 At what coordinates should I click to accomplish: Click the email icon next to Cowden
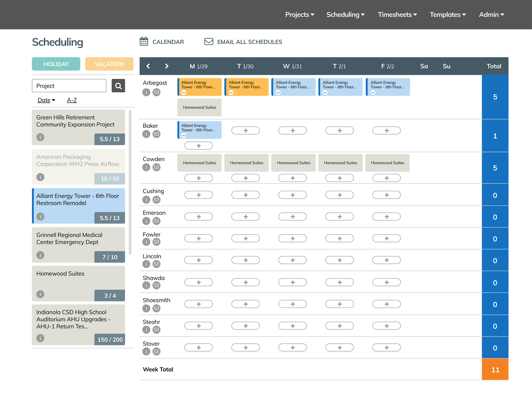156,167
